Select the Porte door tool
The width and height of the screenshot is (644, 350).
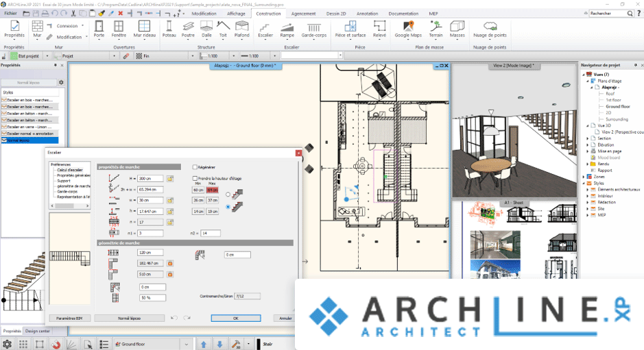[99, 29]
